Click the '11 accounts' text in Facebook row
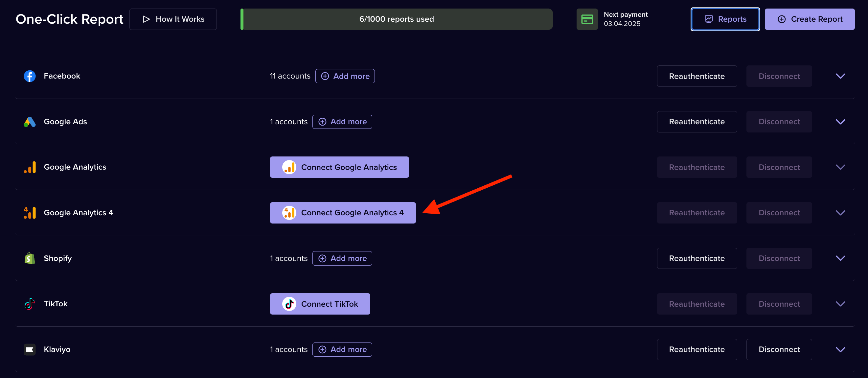 290,76
